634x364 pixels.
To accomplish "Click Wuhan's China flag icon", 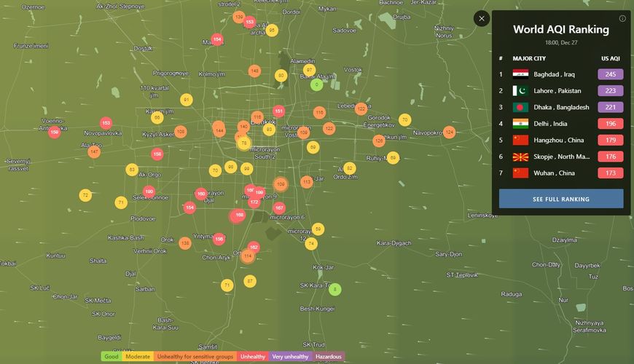I will coord(520,173).
